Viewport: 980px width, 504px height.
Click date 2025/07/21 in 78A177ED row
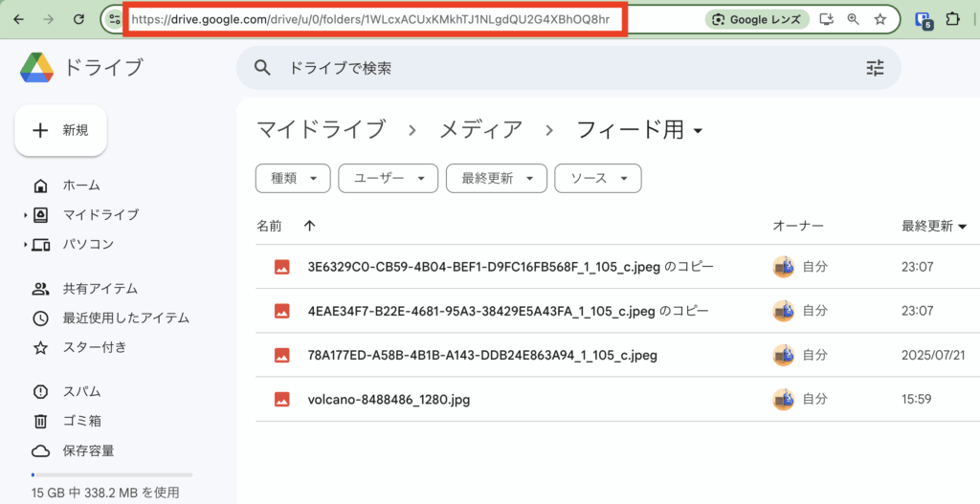coord(933,356)
